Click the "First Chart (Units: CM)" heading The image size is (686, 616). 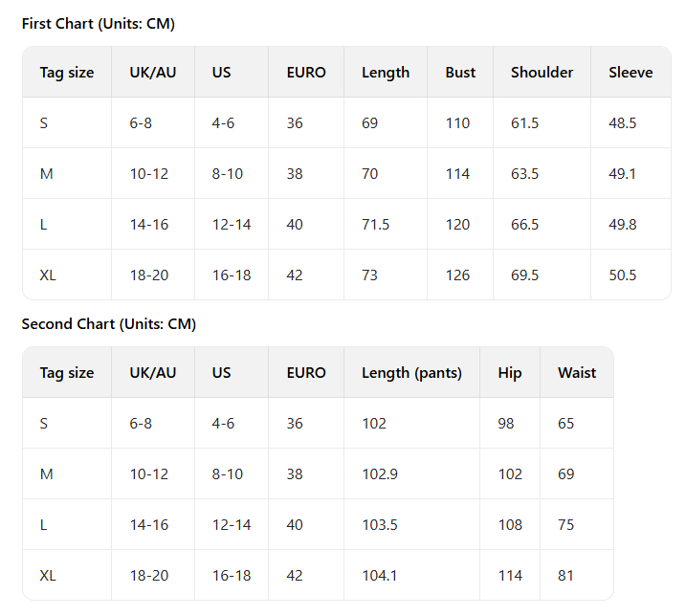pyautogui.click(x=98, y=24)
